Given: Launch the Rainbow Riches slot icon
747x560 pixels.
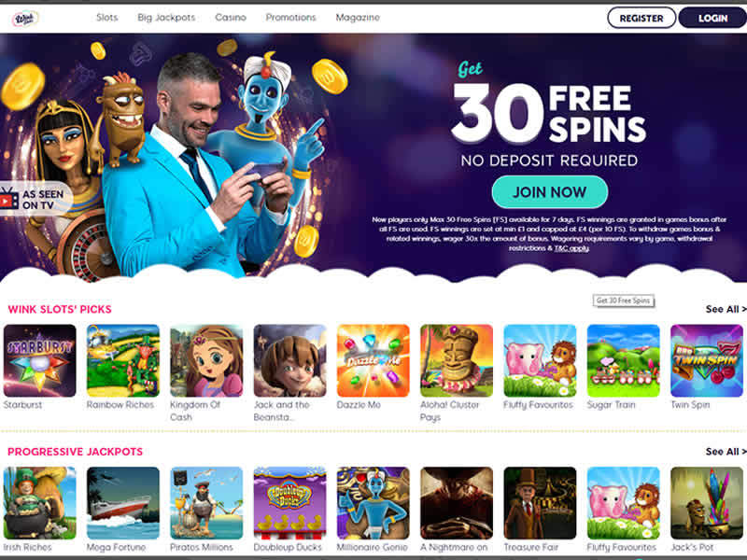Looking at the screenshot, I should [123, 360].
